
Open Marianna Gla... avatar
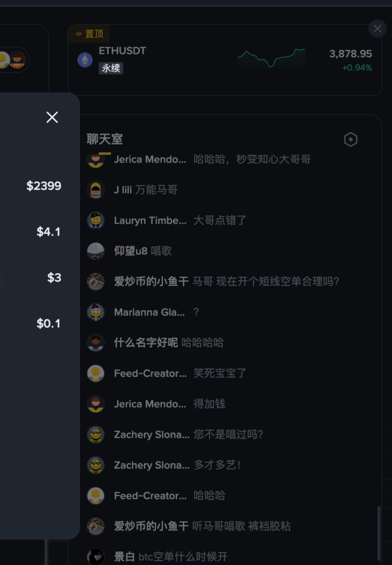point(96,312)
